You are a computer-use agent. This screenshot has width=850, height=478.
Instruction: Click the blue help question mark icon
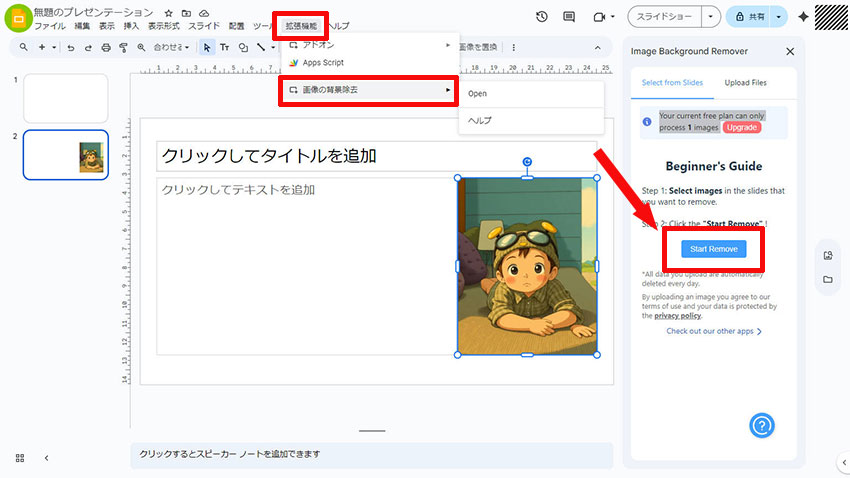pyautogui.click(x=763, y=425)
